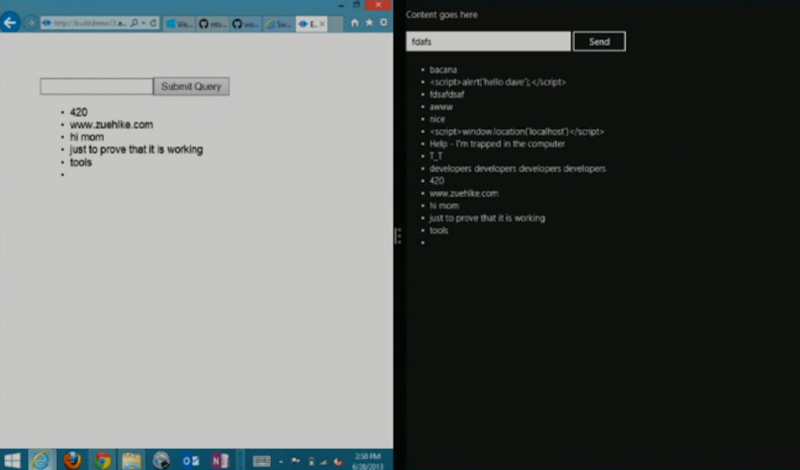The height and width of the screenshot is (470, 800).
Task: Click the browser forward arrow
Action: (30, 23)
